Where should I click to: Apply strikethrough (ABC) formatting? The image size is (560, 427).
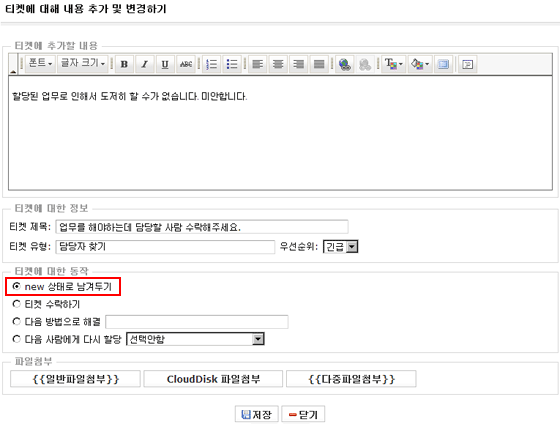click(x=186, y=64)
